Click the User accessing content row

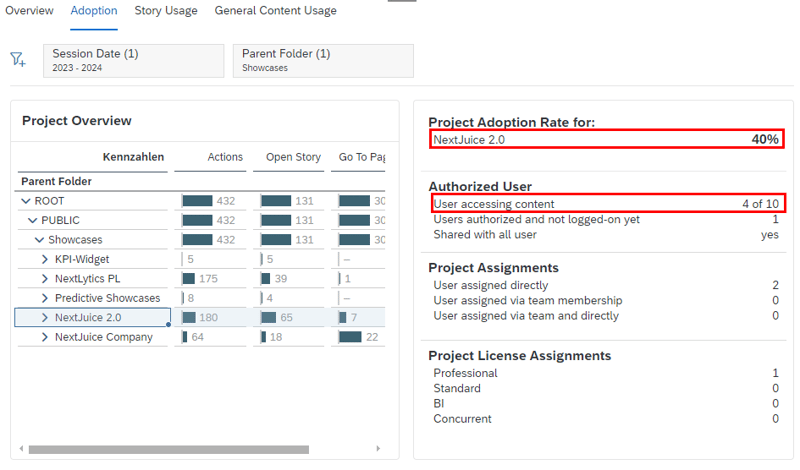coord(606,204)
